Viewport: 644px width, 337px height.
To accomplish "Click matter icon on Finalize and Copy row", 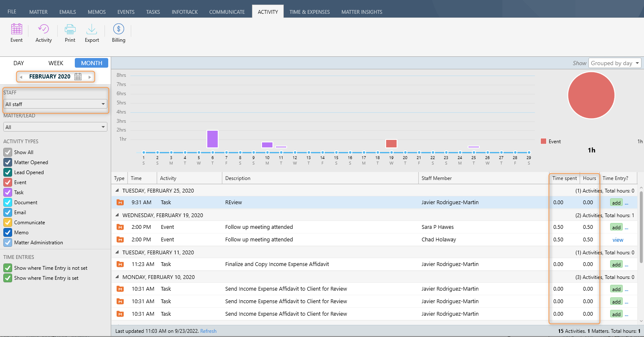I will pyautogui.click(x=120, y=264).
